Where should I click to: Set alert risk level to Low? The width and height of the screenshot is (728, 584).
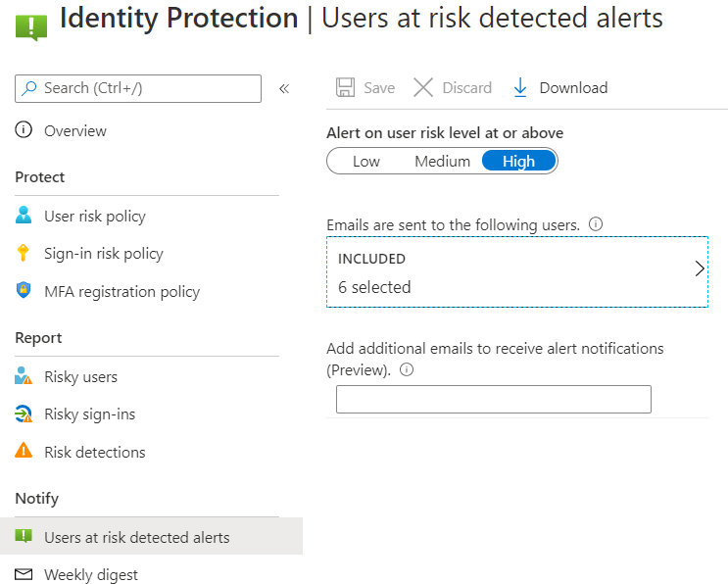click(366, 161)
